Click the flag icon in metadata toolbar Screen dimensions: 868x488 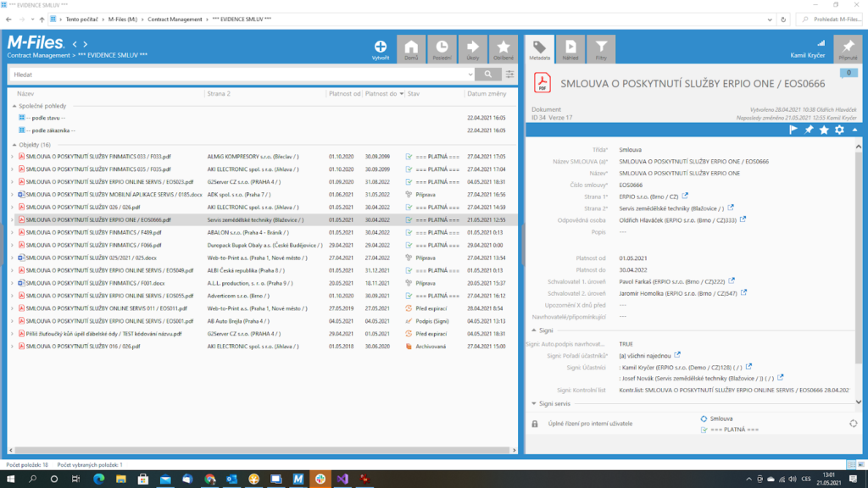tap(793, 130)
